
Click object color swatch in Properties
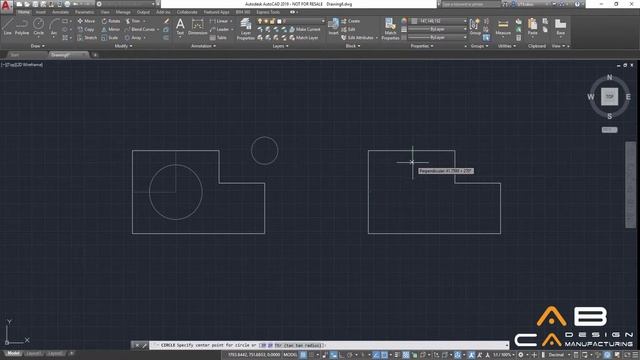[x=414, y=21]
